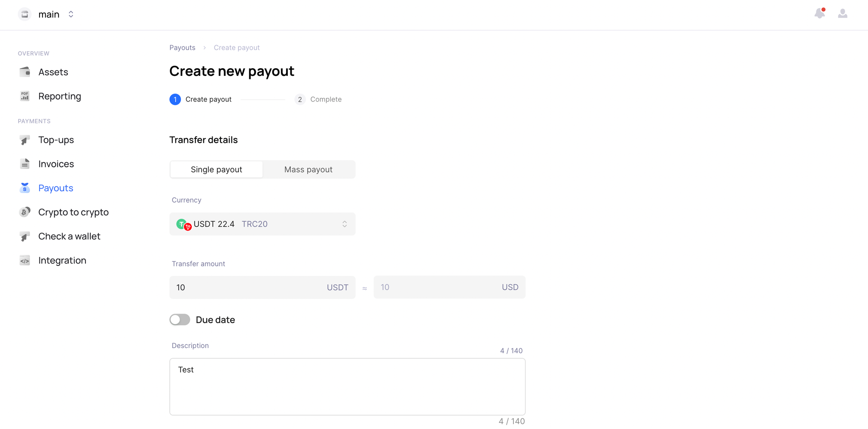Click the Payouts breadcrumb link
Screen dimensions: 868x429
182,48
